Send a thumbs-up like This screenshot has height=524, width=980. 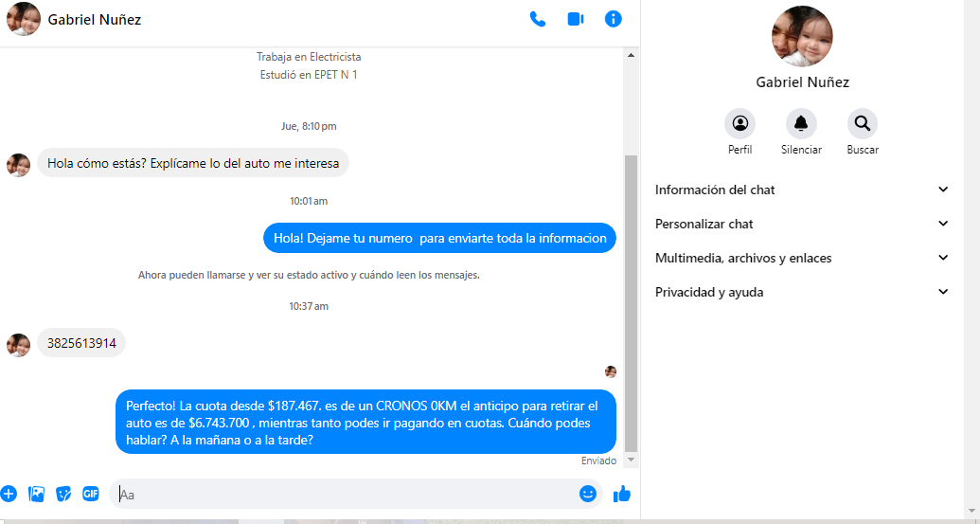point(622,494)
